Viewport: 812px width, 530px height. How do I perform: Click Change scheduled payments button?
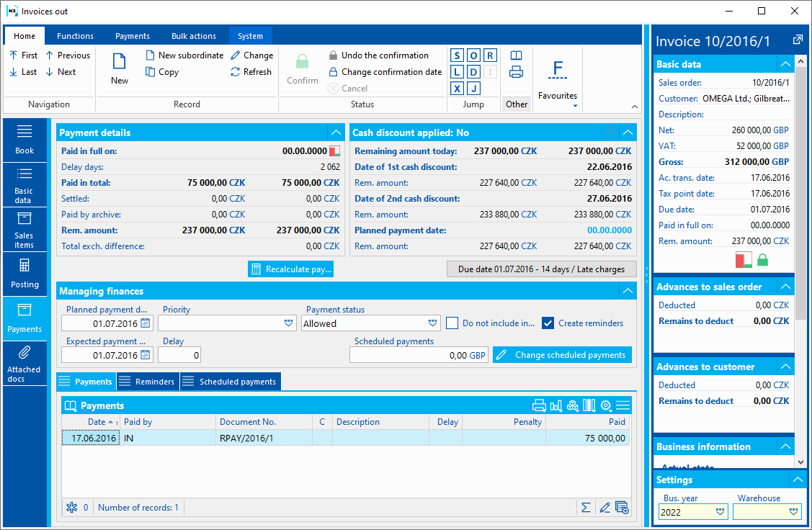pyautogui.click(x=563, y=355)
